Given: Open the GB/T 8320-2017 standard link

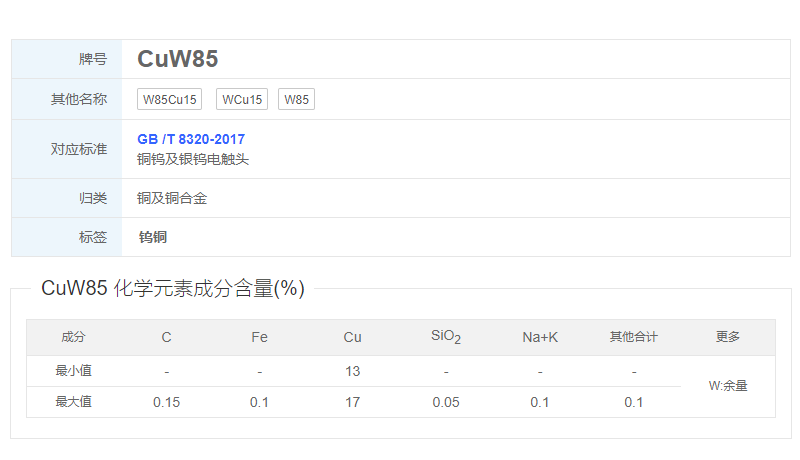Looking at the screenshot, I should (191, 139).
